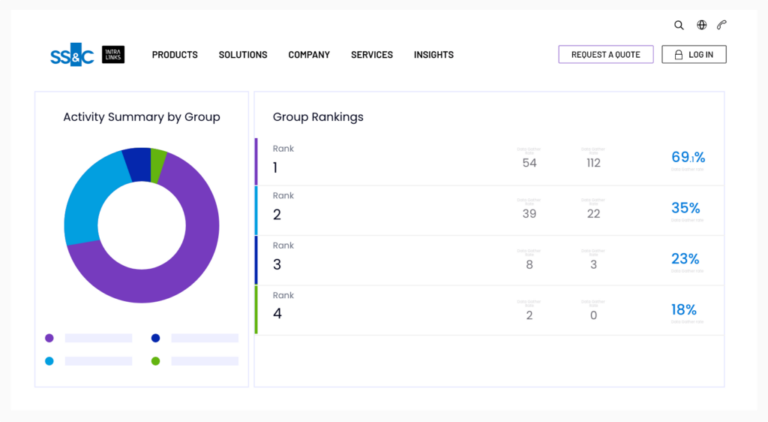Image resolution: width=768 pixels, height=422 pixels.
Task: Click the SS&C logo
Action: (x=72, y=56)
